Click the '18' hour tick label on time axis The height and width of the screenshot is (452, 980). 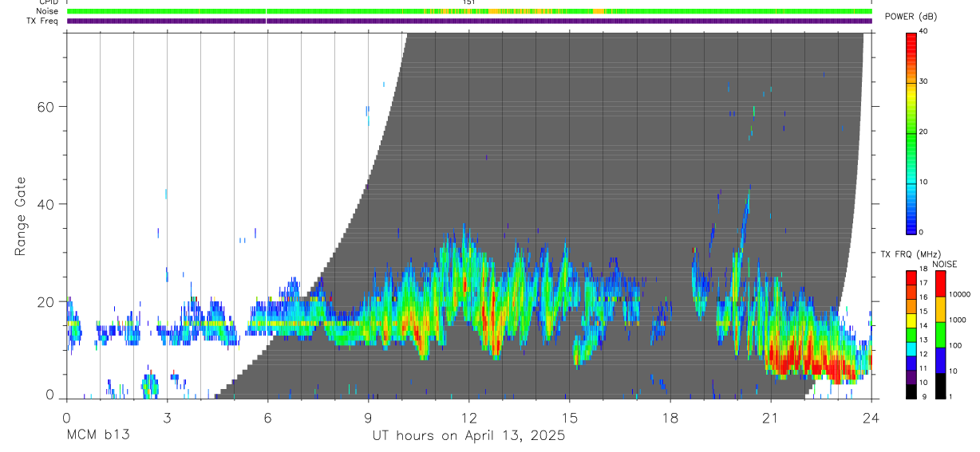click(x=670, y=418)
